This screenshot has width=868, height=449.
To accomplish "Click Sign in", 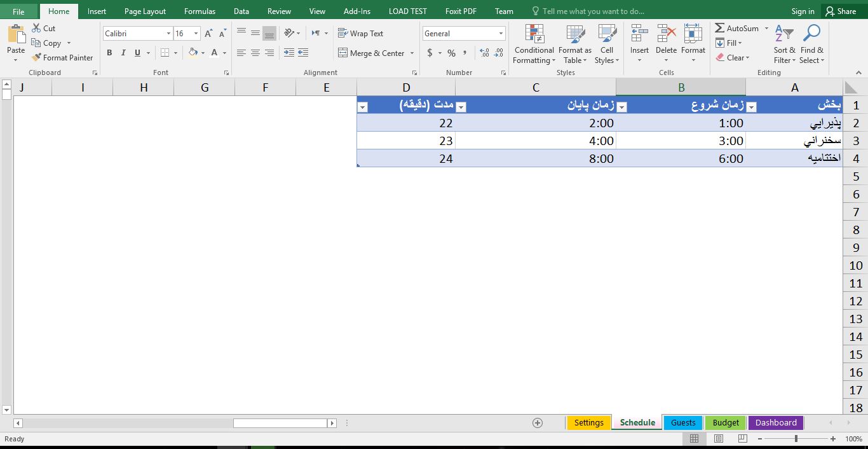I will (x=803, y=11).
